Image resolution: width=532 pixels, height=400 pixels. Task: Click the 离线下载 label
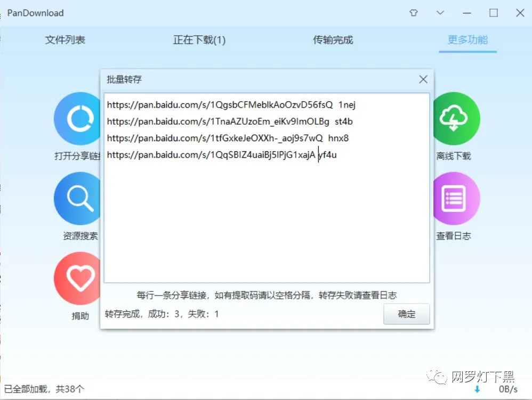pyautogui.click(x=453, y=156)
